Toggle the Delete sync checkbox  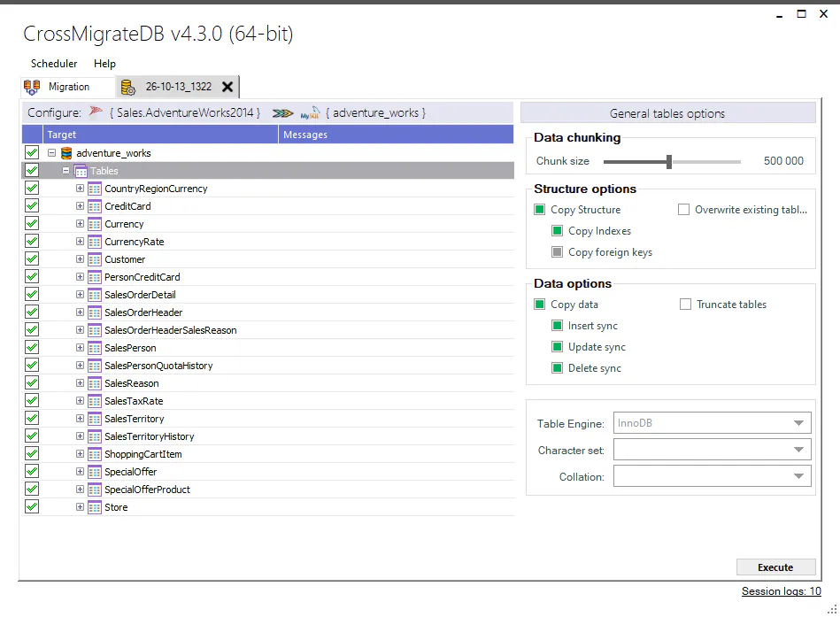click(557, 368)
